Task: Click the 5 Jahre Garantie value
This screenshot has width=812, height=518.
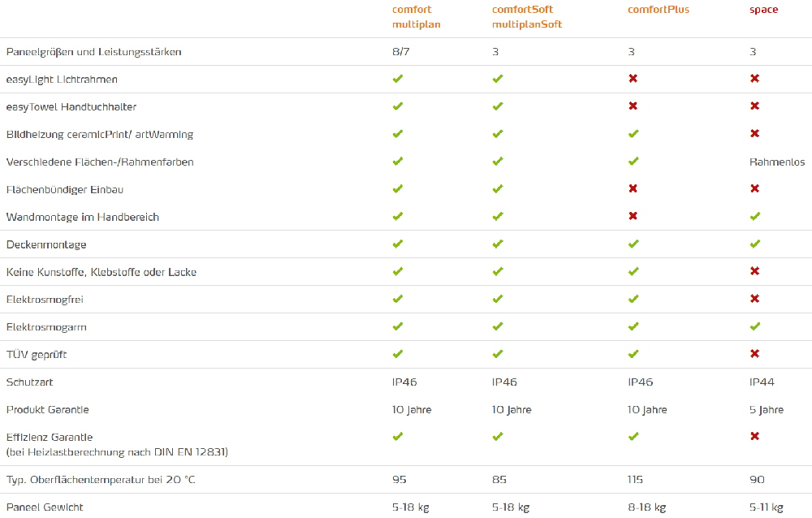Action: click(x=767, y=410)
